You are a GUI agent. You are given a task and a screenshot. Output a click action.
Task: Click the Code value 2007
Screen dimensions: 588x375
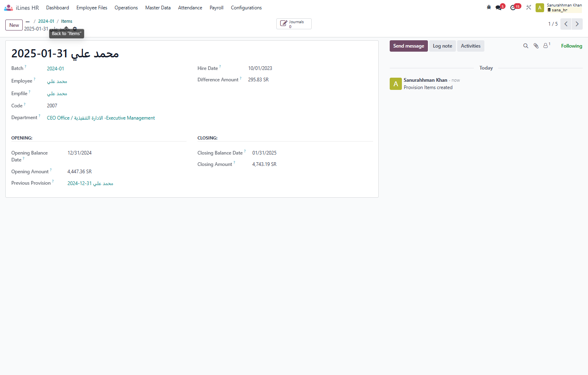[x=52, y=106]
